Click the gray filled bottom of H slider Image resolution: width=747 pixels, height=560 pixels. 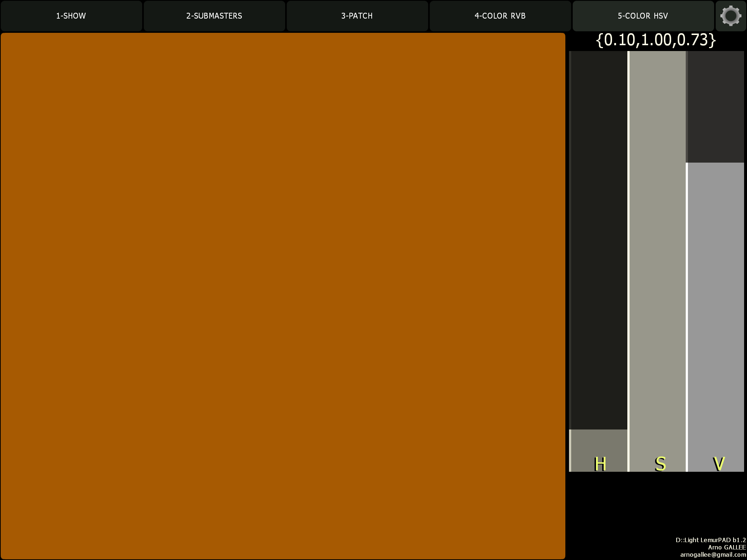(x=599, y=442)
